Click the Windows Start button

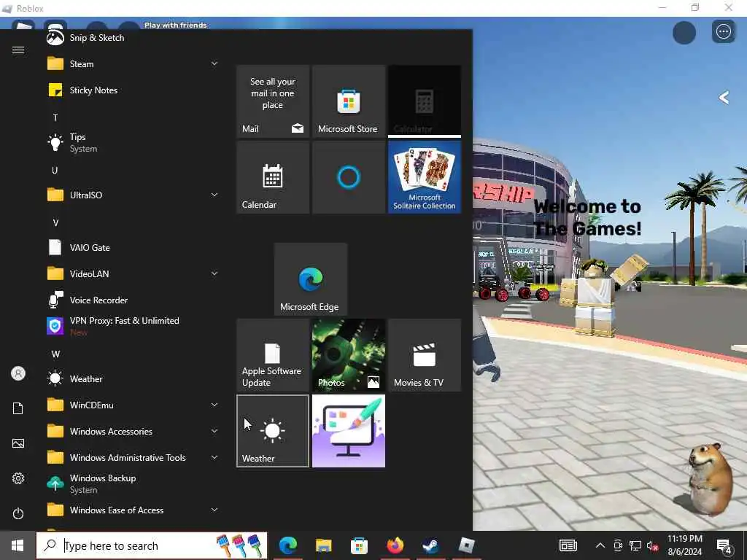pyautogui.click(x=18, y=545)
